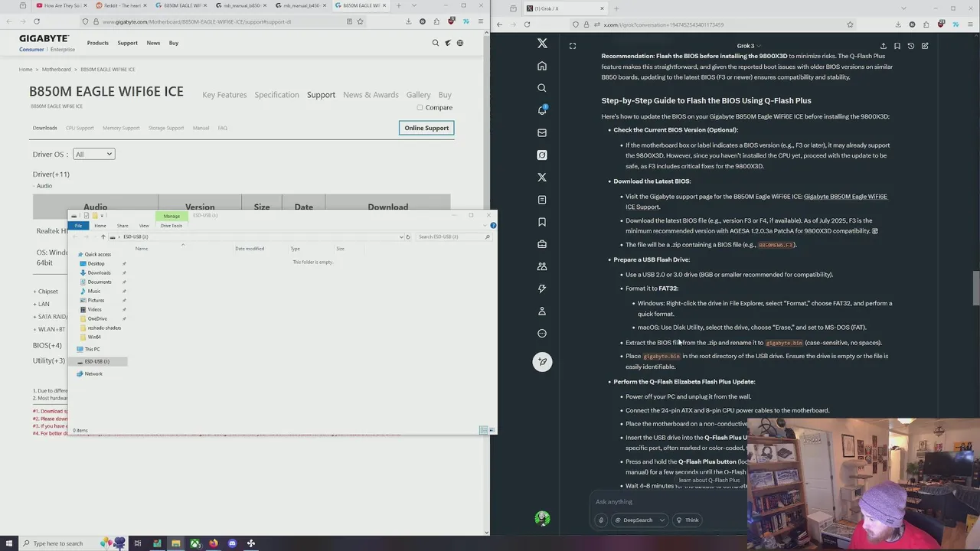Click Motherboard breadcrumb link
The image size is (980, 551).
click(x=57, y=70)
